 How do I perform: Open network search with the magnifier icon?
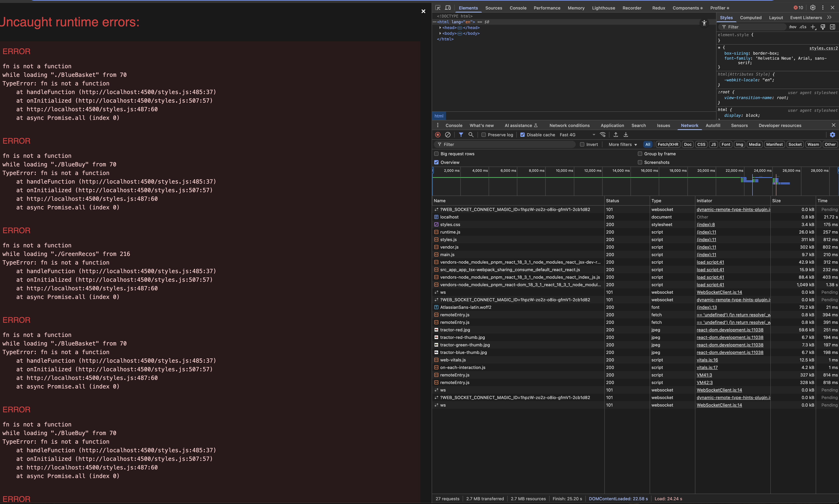[x=471, y=135]
